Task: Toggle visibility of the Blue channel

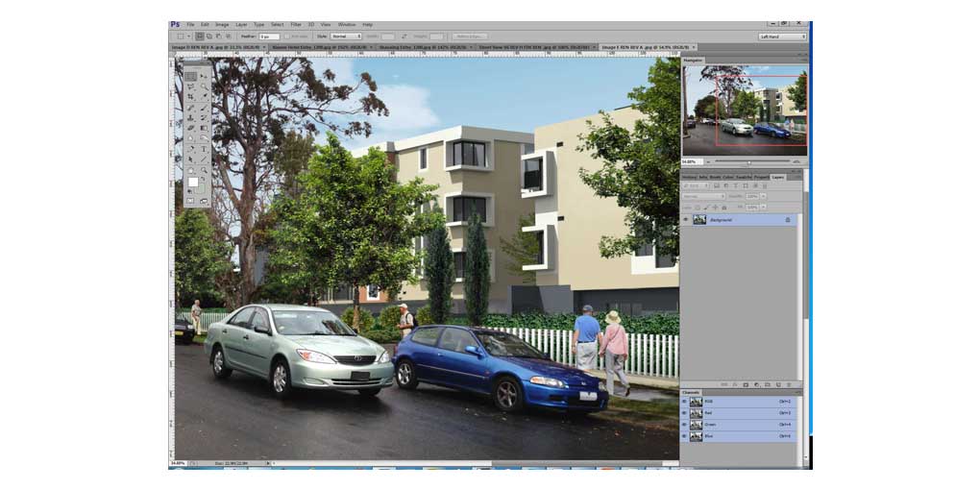Action: tap(684, 435)
